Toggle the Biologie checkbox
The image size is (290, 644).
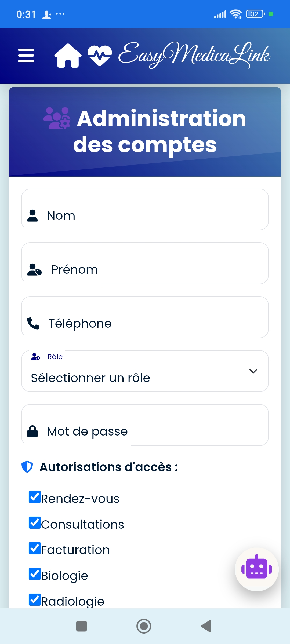35,574
